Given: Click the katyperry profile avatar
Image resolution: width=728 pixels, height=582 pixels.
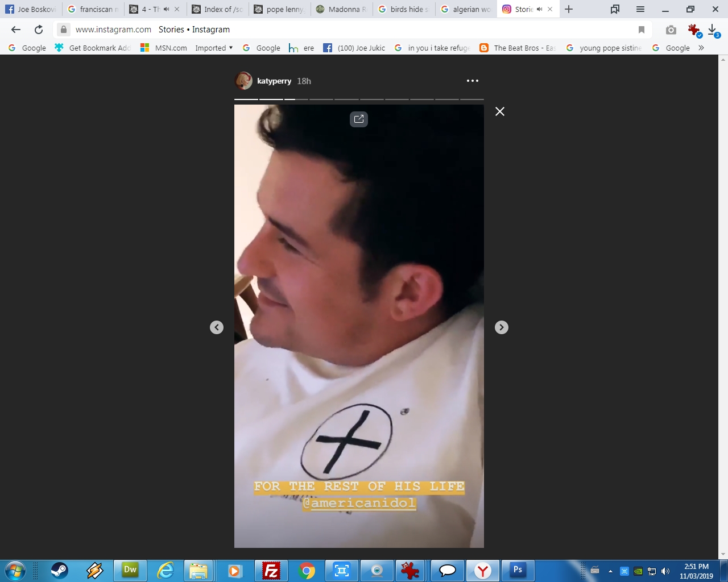Looking at the screenshot, I should [244, 81].
